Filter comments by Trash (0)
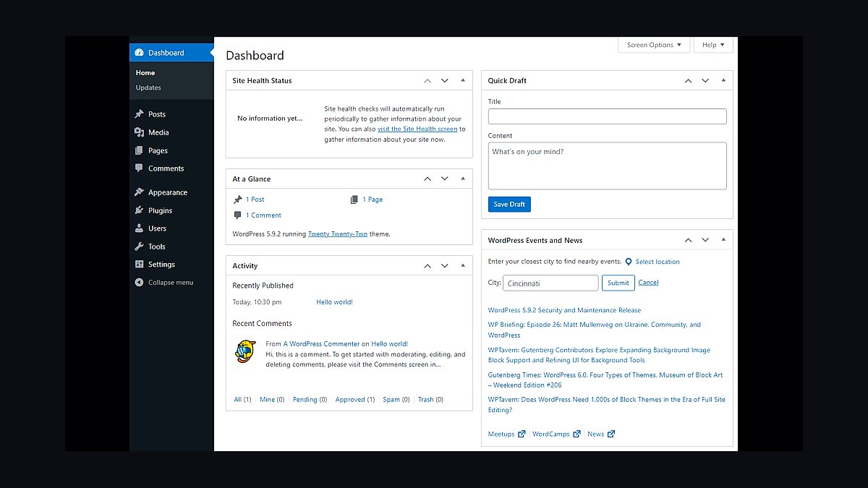The width and height of the screenshot is (868, 488). click(x=430, y=400)
